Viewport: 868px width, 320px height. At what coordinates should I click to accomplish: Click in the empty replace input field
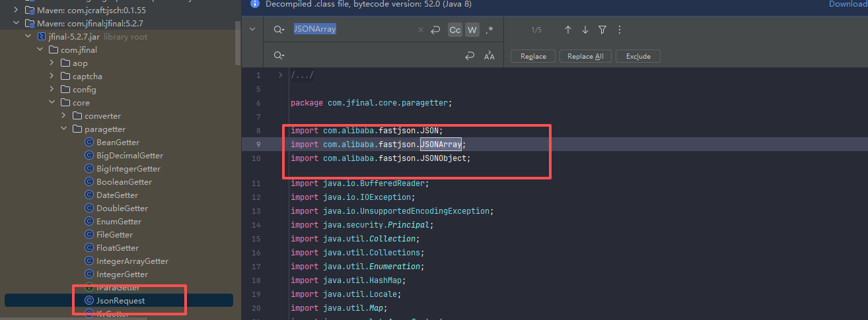click(373, 56)
